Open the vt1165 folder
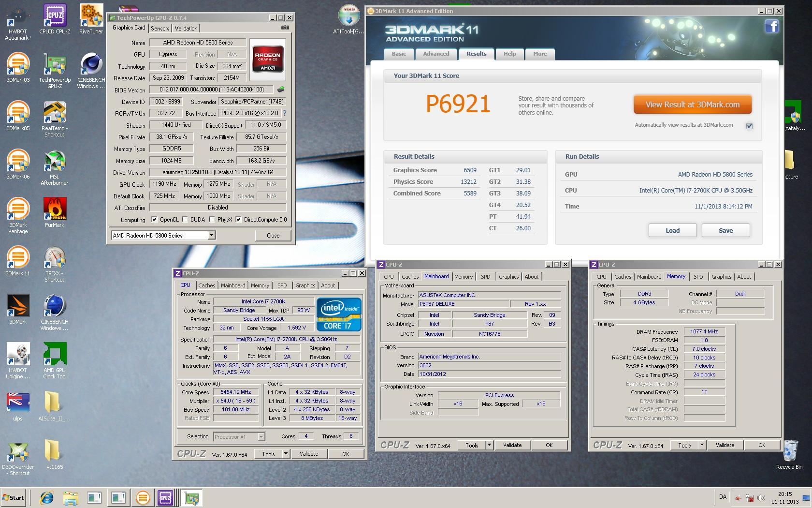Screen dimensions: 812x508 pyautogui.click(x=54, y=454)
